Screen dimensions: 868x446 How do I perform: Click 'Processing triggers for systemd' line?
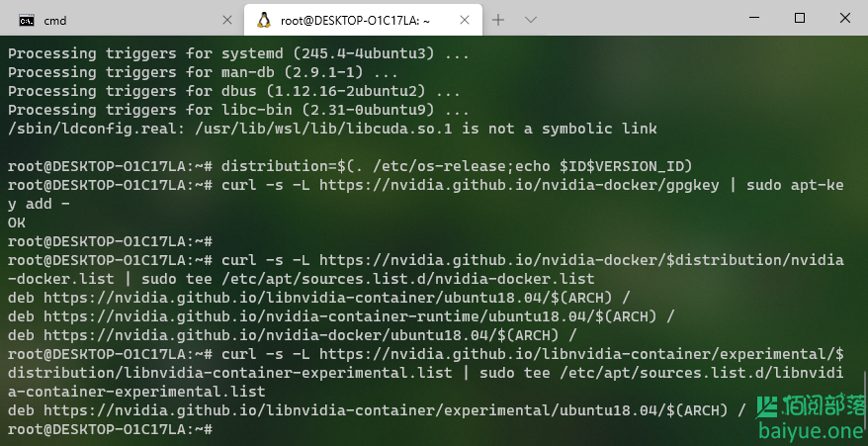(238, 53)
